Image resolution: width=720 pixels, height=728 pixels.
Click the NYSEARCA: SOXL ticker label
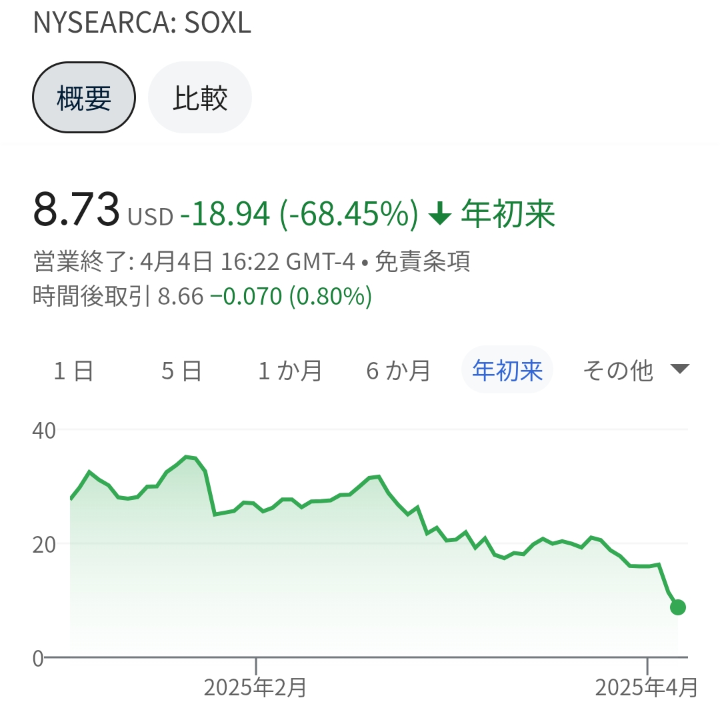pyautogui.click(x=142, y=23)
